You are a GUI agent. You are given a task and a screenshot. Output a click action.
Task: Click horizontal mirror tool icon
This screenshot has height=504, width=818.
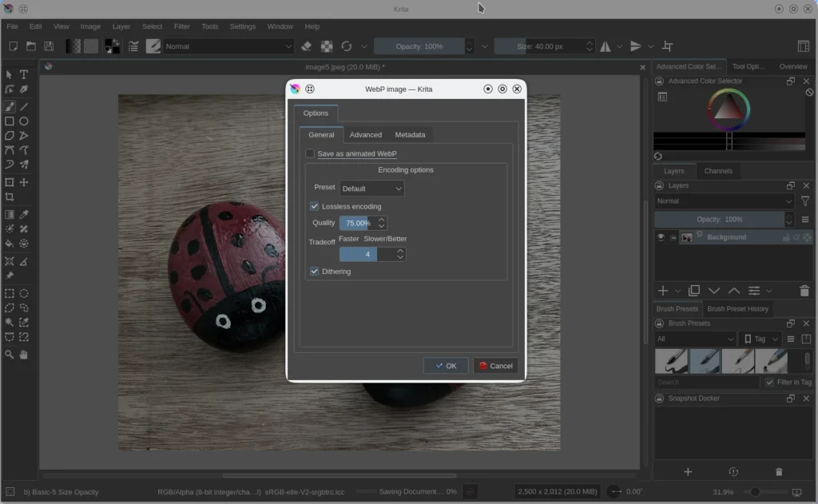(x=606, y=46)
